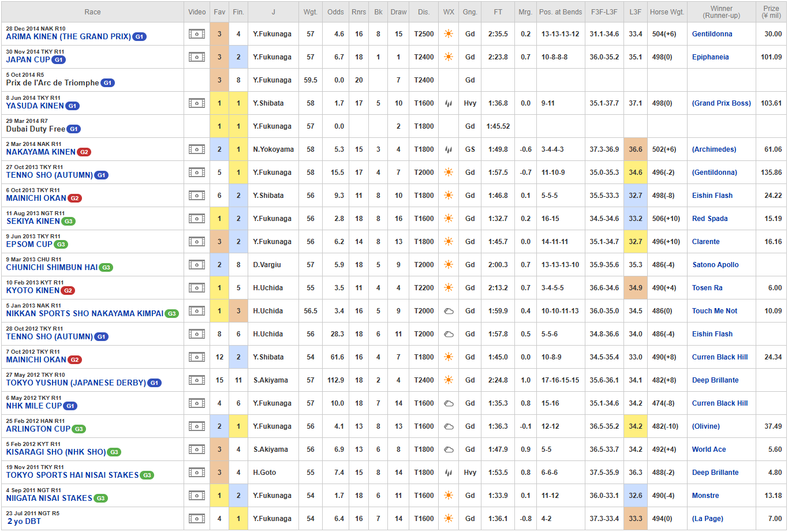Image resolution: width=788 pixels, height=532 pixels.
Task: Open the Satono Apollo winner link
Action: (715, 265)
